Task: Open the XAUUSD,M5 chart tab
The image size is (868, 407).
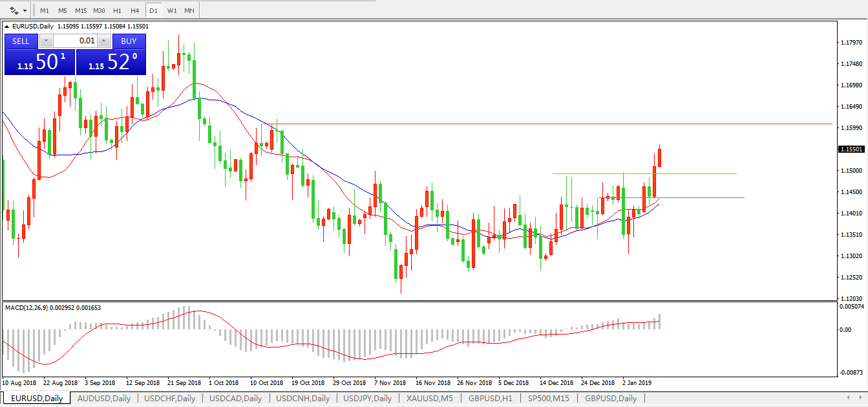Action: coord(429,398)
